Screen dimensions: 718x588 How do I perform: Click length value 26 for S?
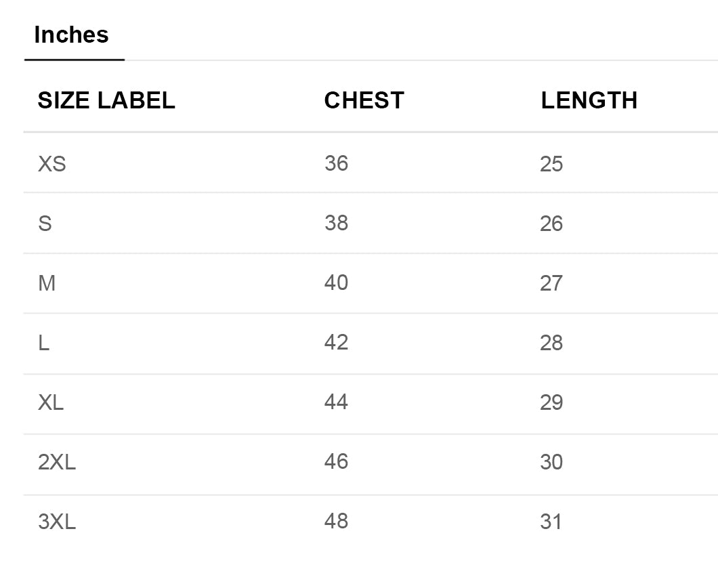tap(551, 224)
